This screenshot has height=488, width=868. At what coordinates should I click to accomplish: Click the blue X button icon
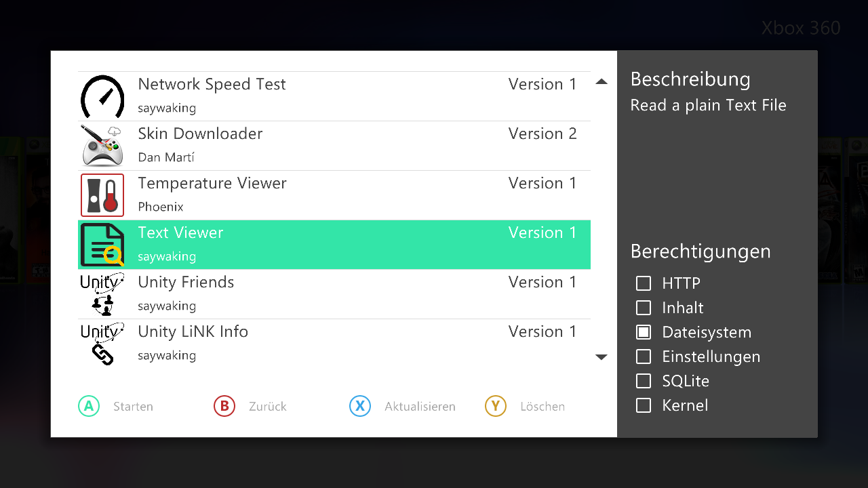tap(360, 406)
